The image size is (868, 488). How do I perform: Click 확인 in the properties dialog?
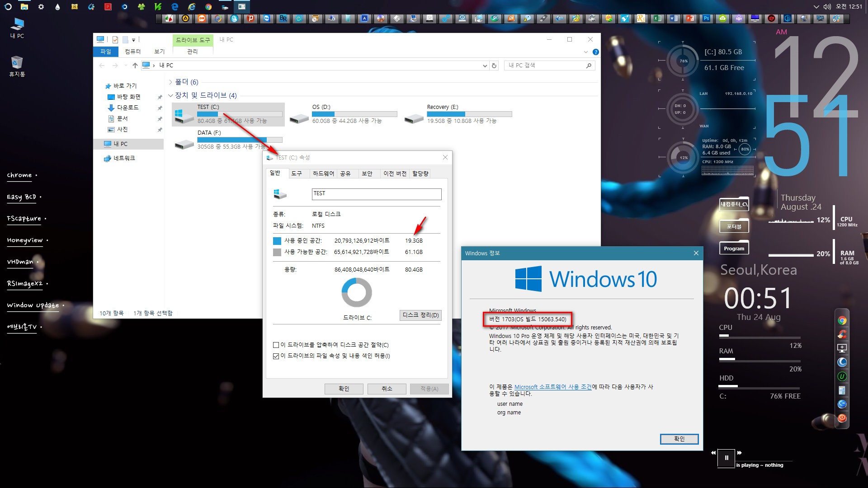pyautogui.click(x=344, y=389)
